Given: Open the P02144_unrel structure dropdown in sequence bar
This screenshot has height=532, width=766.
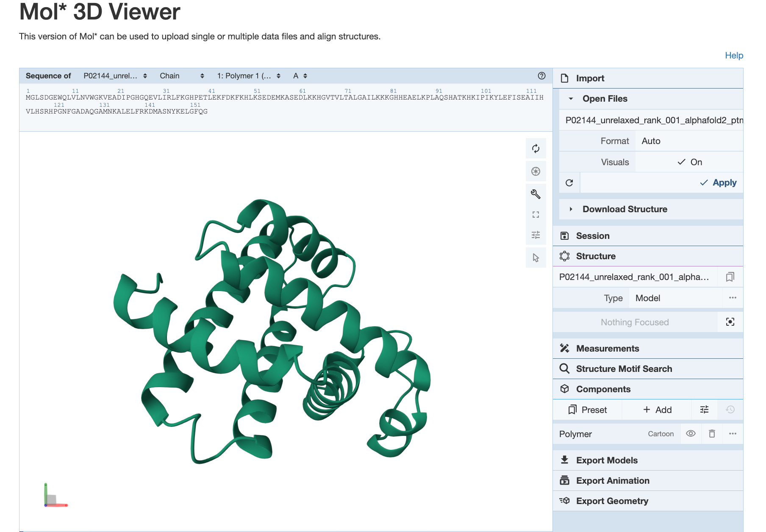Looking at the screenshot, I should 115,76.
